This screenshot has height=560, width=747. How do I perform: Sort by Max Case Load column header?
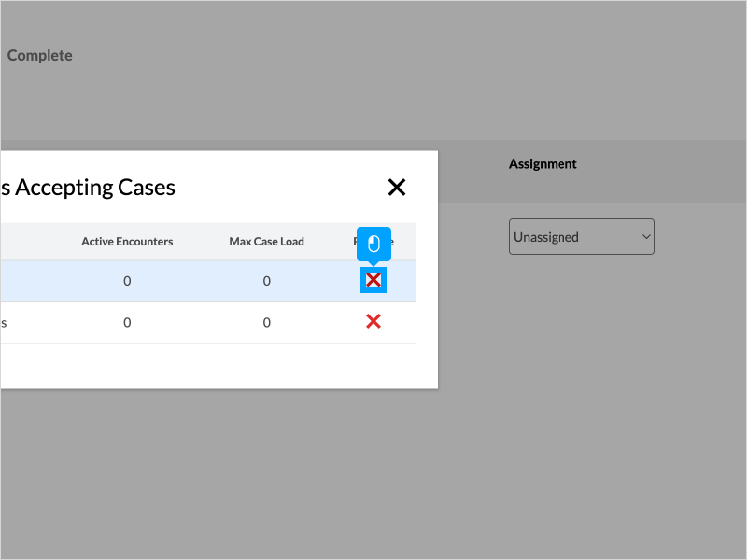(x=266, y=242)
